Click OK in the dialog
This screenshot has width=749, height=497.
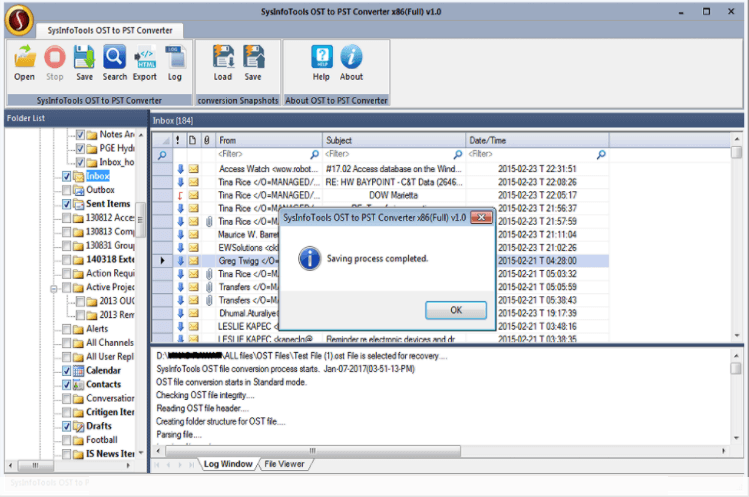click(456, 310)
